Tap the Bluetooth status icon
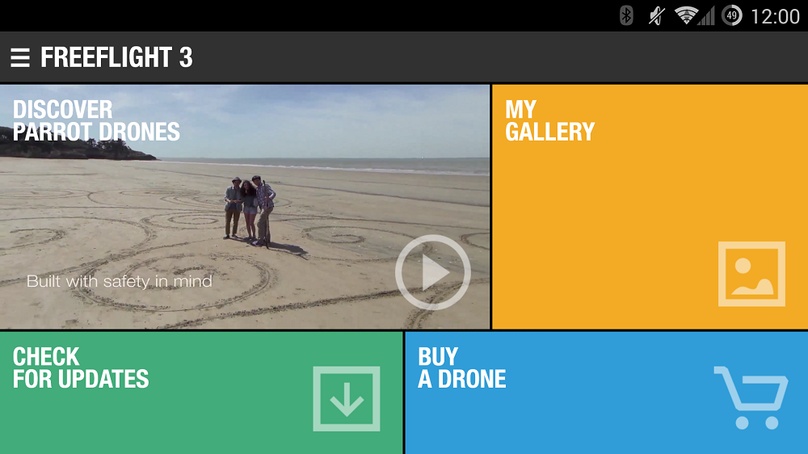The width and height of the screenshot is (808, 454). pos(626,15)
